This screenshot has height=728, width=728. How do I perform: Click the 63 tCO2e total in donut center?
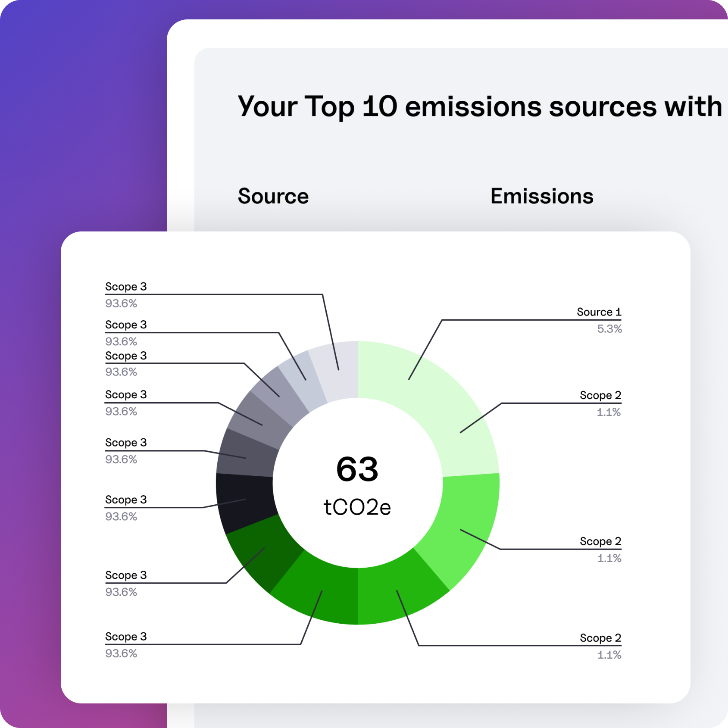(x=357, y=485)
